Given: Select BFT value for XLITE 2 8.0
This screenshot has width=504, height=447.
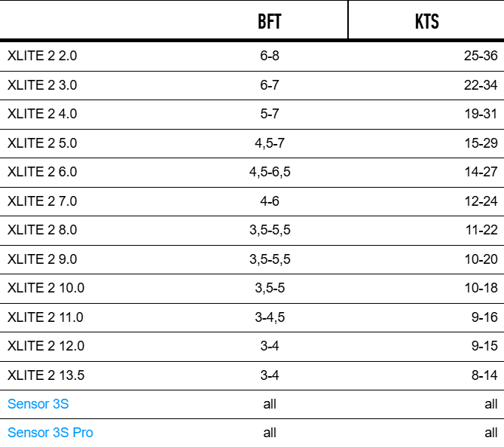Looking at the screenshot, I should [x=270, y=230].
